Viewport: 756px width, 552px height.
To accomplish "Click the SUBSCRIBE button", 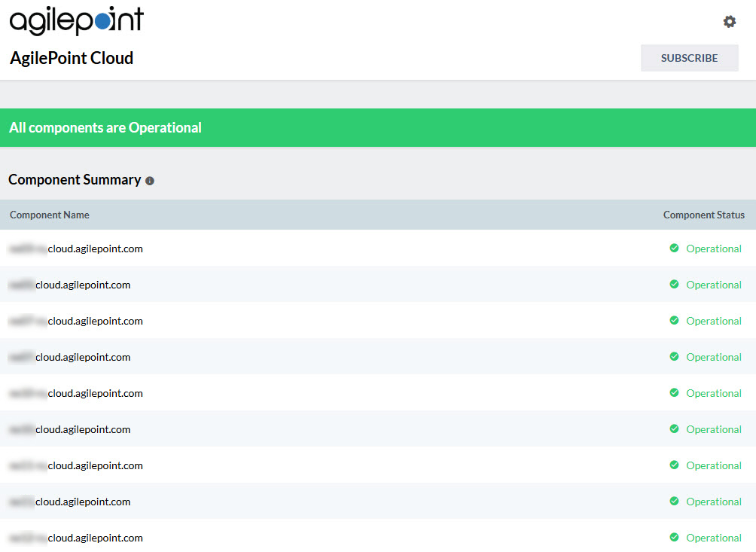I will click(x=689, y=58).
